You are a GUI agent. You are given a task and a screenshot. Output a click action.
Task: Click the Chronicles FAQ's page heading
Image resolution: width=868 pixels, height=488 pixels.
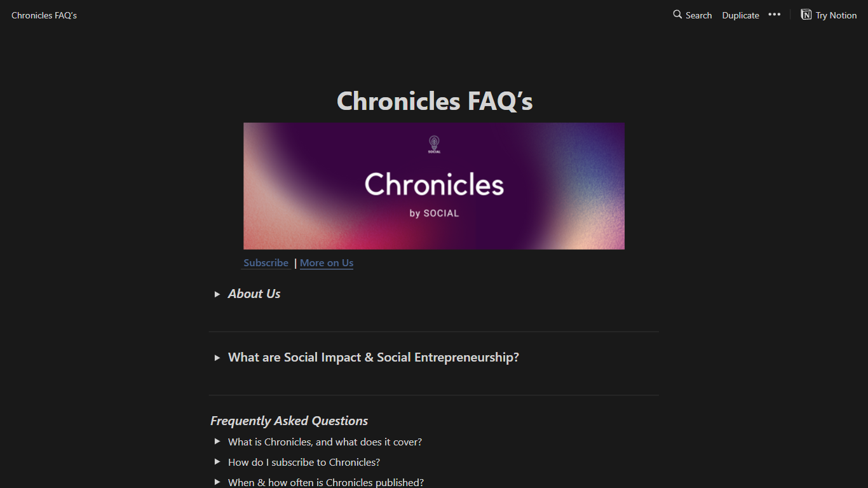[x=435, y=101]
